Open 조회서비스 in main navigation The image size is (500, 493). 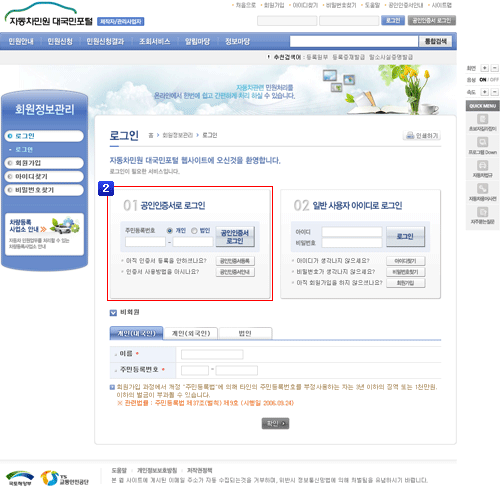click(x=154, y=41)
